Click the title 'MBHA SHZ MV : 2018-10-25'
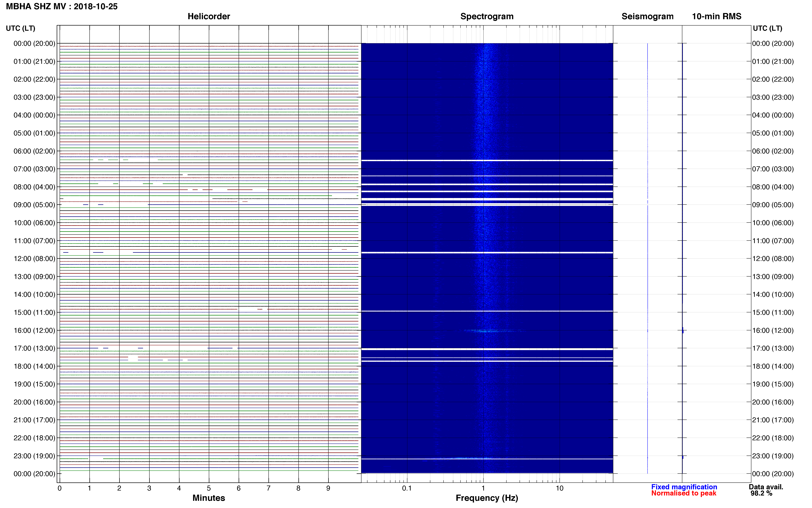The height and width of the screenshot is (508, 812). 62,6
